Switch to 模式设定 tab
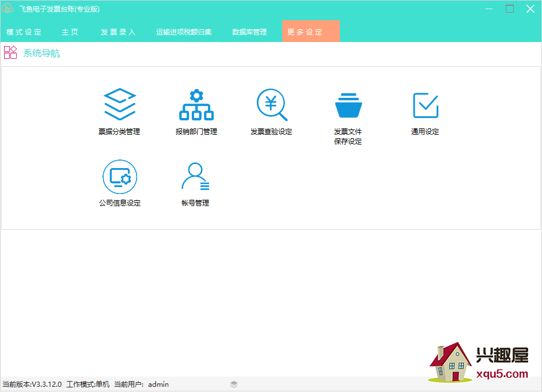Image resolution: width=542 pixels, height=392 pixels. point(24,32)
